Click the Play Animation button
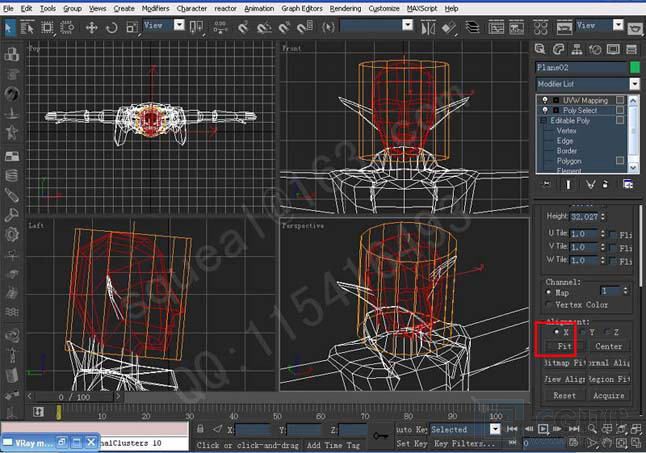 pos(543,429)
